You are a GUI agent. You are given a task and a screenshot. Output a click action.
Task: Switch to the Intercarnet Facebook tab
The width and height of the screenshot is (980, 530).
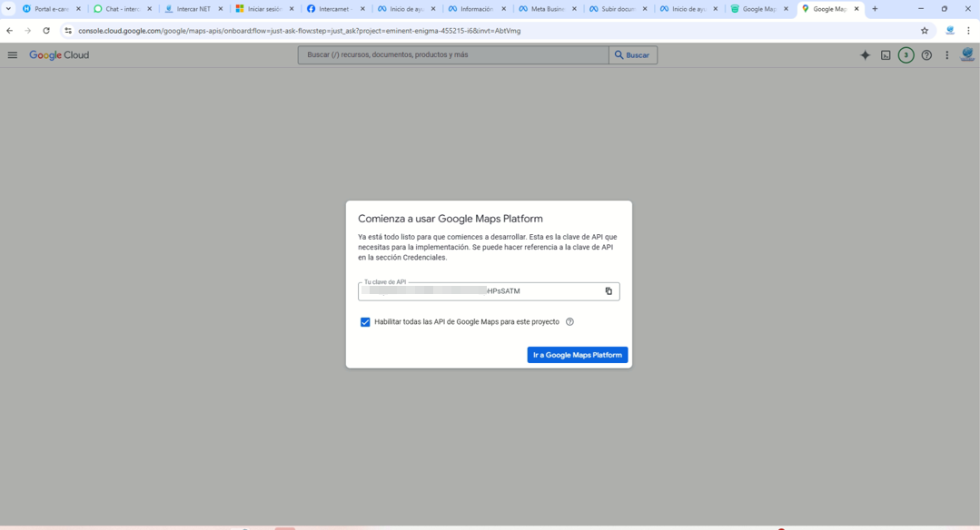(x=335, y=9)
